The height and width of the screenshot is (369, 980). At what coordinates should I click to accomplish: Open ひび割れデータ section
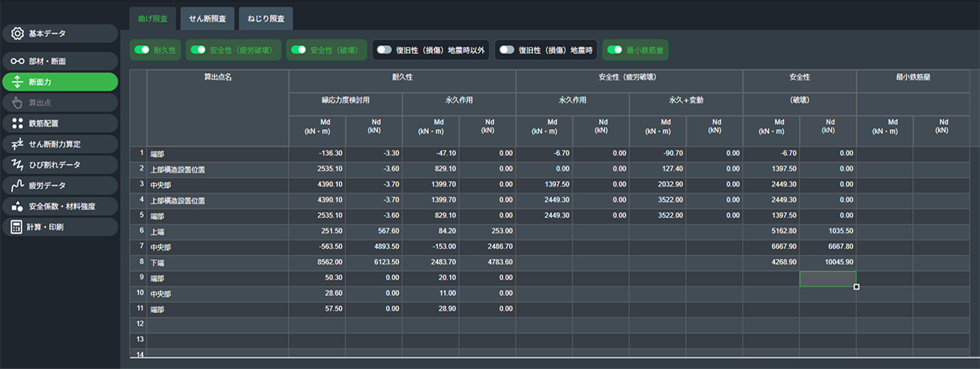[x=60, y=164]
